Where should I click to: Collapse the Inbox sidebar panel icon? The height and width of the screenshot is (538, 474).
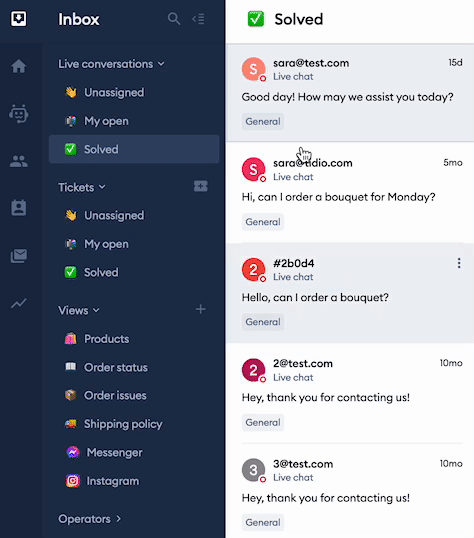click(198, 19)
